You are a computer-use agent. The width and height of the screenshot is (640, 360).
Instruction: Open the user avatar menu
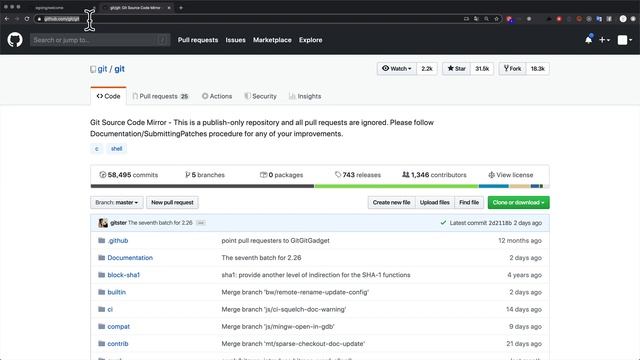coord(624,40)
